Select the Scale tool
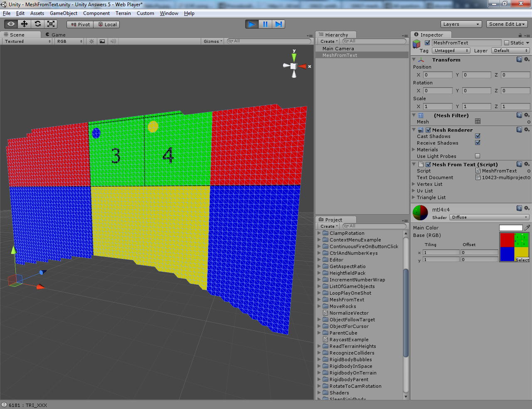The image size is (532, 409). click(x=51, y=24)
